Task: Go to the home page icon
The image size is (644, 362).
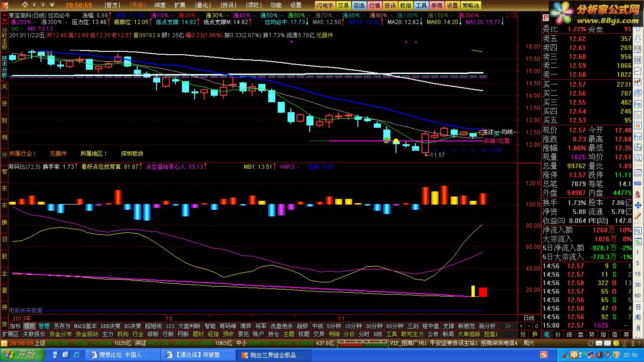Action: point(25,5)
